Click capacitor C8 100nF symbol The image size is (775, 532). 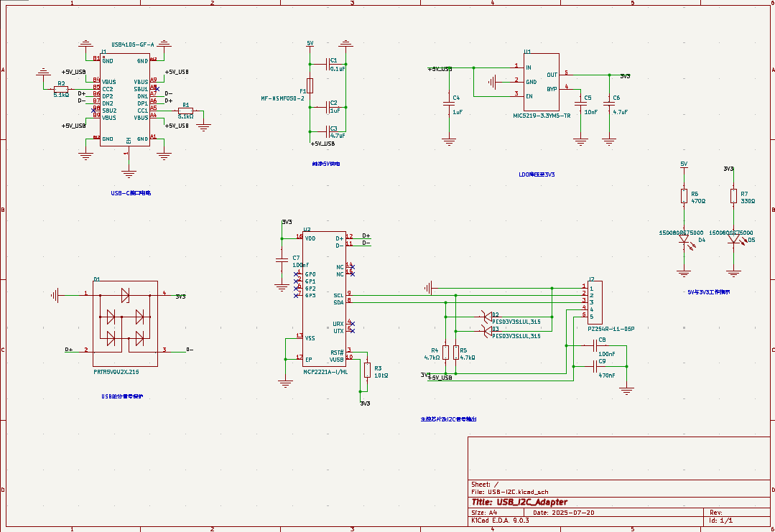click(595, 345)
